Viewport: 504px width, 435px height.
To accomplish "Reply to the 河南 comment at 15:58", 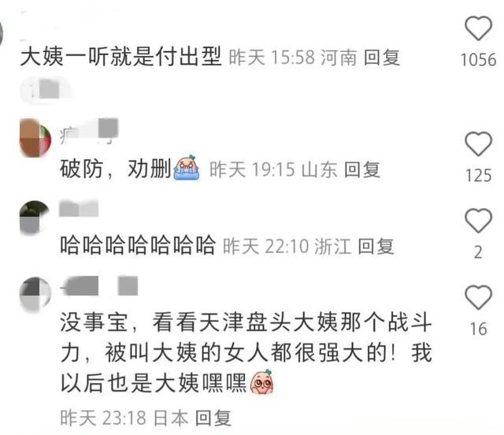I will click(382, 58).
